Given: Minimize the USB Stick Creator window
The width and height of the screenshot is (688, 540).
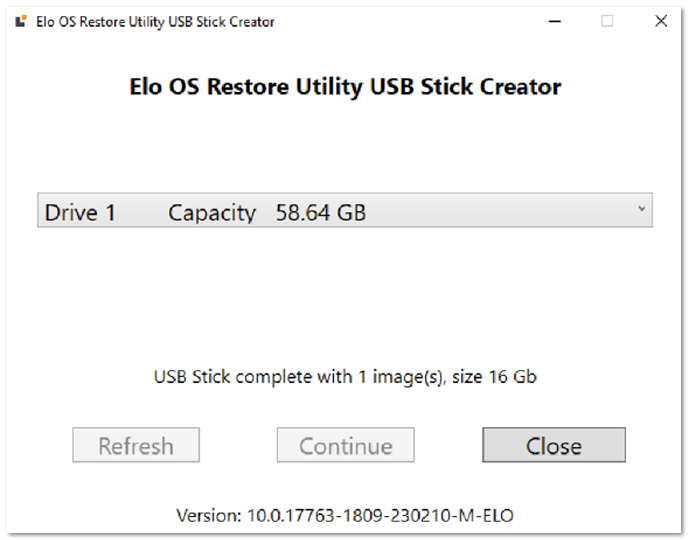Looking at the screenshot, I should point(555,21).
